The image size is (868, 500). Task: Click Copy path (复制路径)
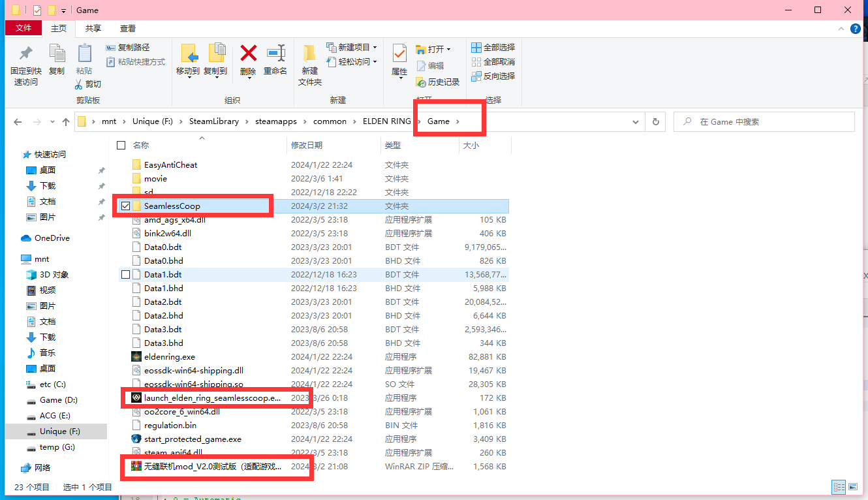click(x=127, y=48)
